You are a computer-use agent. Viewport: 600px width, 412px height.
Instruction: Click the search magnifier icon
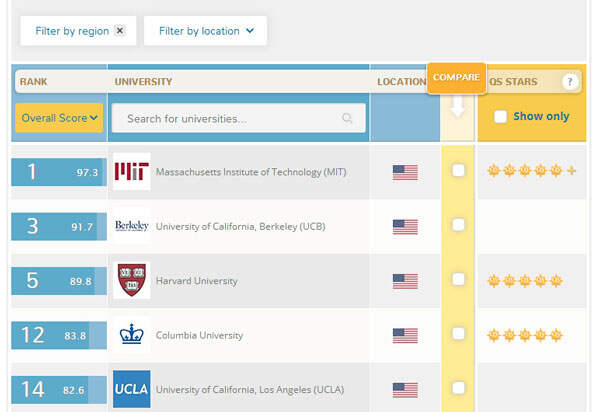pos(347,118)
